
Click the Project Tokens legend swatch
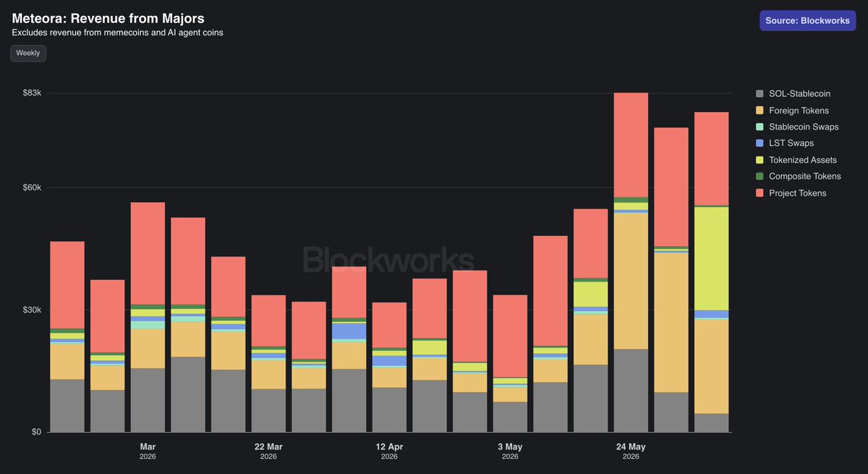click(x=759, y=193)
